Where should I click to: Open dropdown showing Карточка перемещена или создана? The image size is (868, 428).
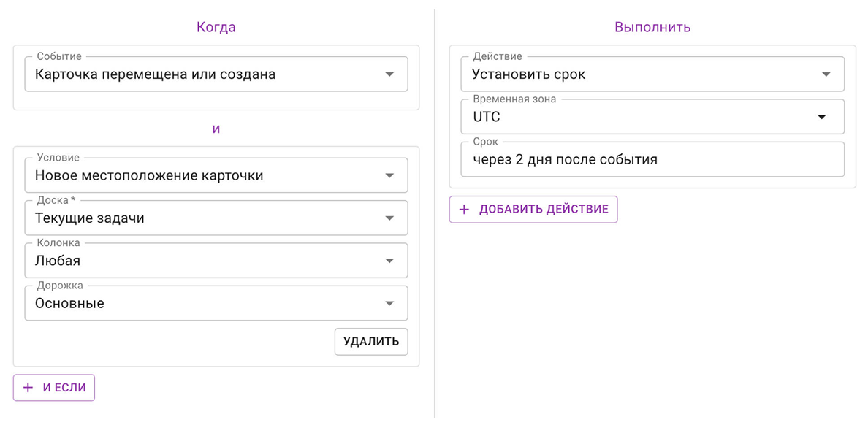click(x=216, y=74)
